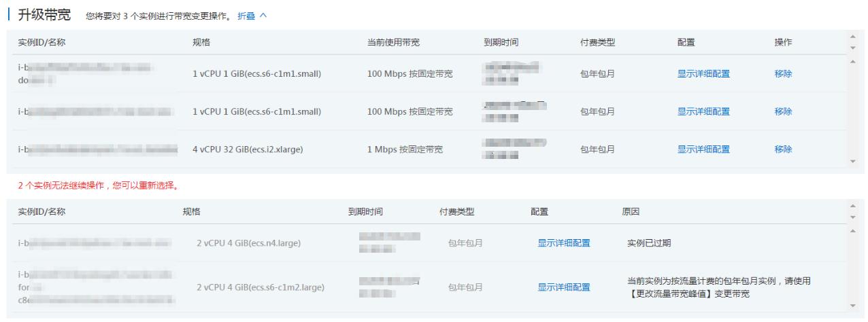Click the 当前使用带宽 column header
868x322 pixels.
coord(393,42)
